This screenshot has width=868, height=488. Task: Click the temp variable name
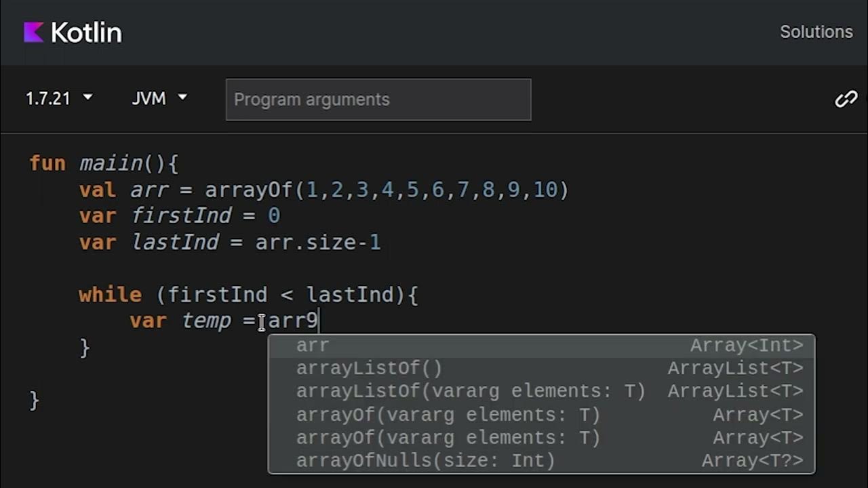(206, 321)
